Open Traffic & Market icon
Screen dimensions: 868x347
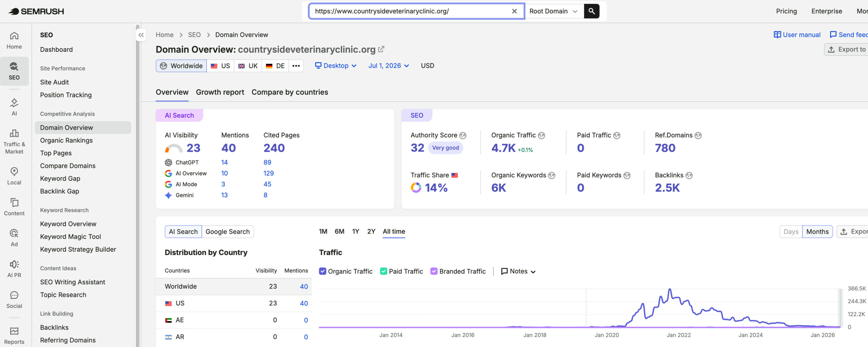tap(14, 142)
